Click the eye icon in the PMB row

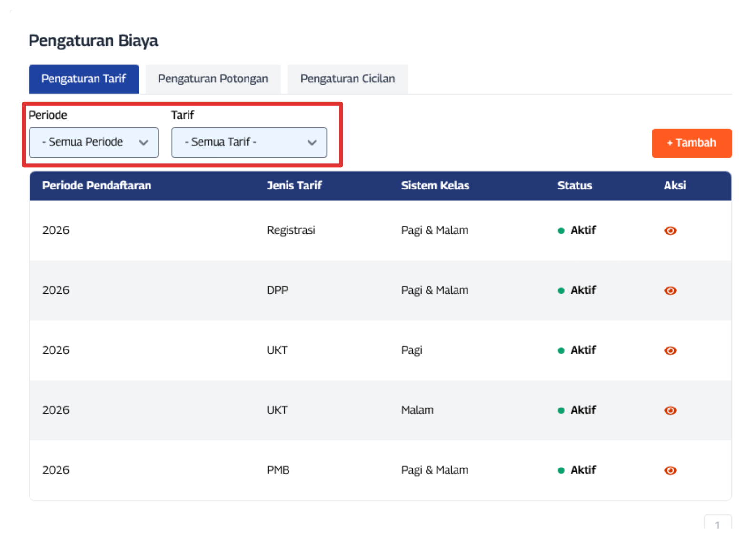point(670,471)
